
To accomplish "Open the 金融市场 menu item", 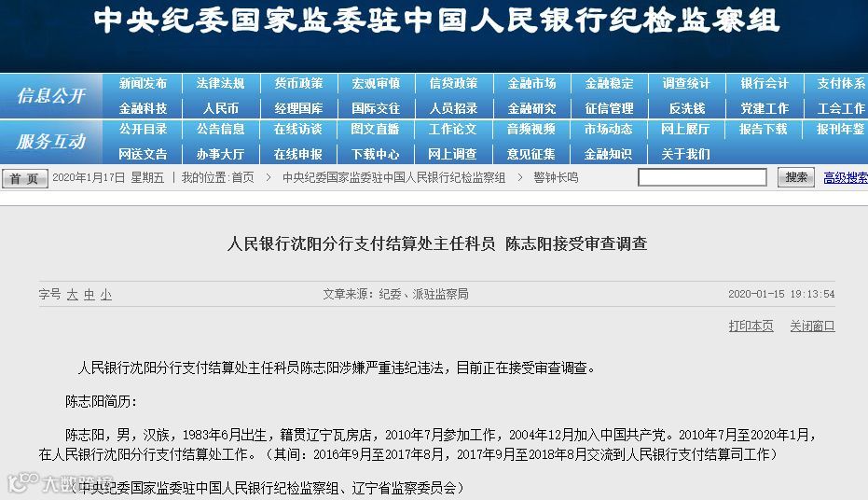I will 532,84.
